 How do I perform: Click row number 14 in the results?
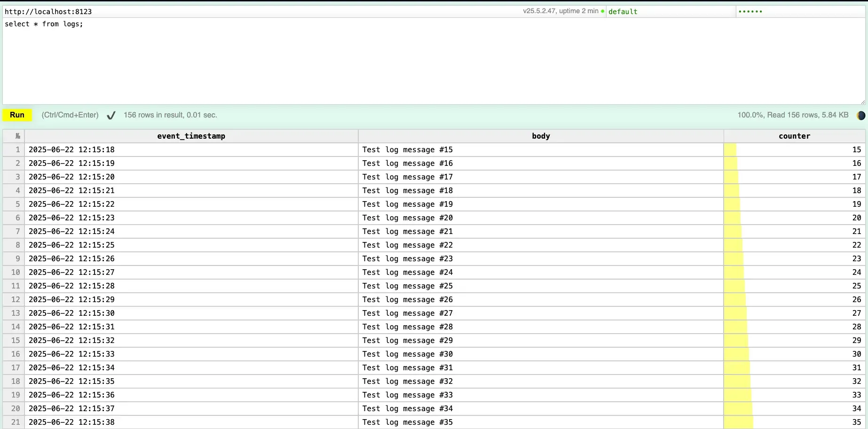point(14,327)
